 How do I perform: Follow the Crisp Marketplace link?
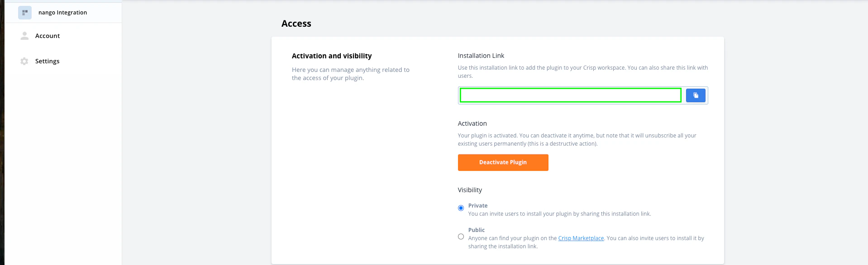pos(581,238)
